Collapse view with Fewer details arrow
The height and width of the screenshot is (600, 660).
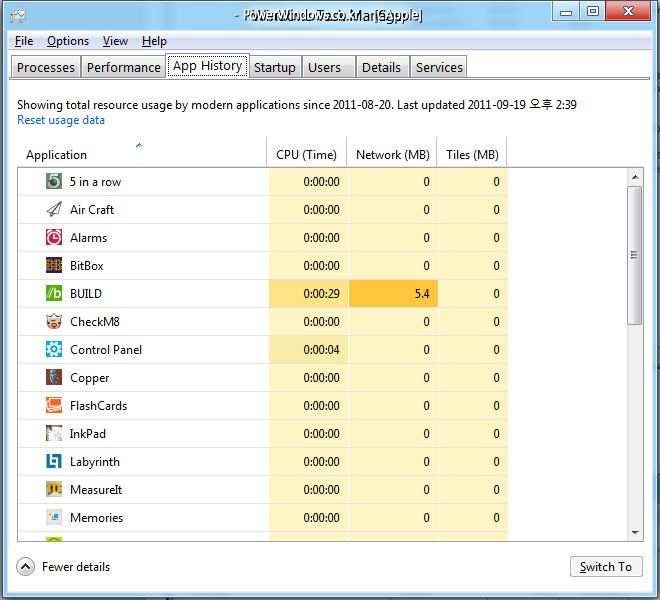click(25, 567)
